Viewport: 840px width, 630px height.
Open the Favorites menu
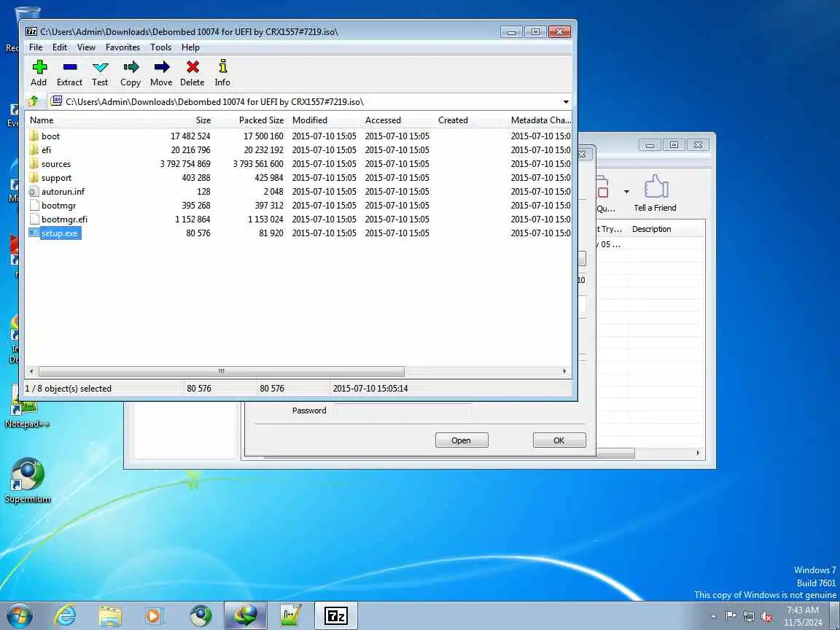122,47
